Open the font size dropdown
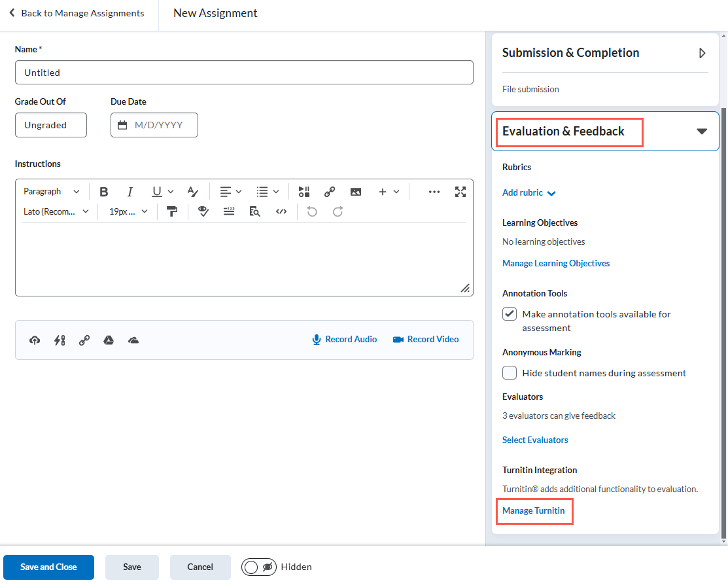This screenshot has width=728, height=587. tap(128, 211)
